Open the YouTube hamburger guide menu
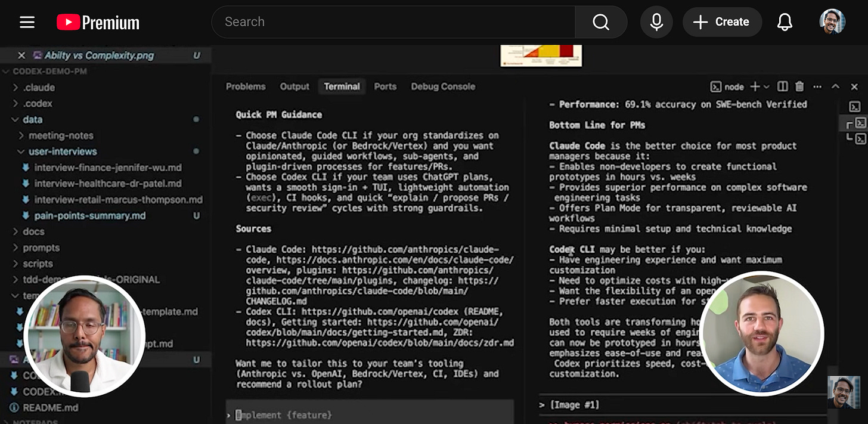The image size is (868, 424). 27,22
